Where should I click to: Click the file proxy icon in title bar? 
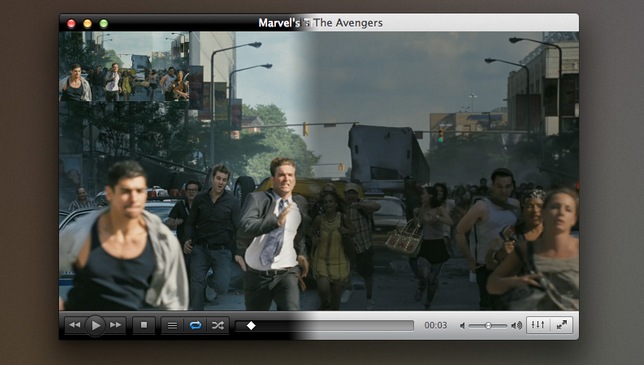[307, 23]
